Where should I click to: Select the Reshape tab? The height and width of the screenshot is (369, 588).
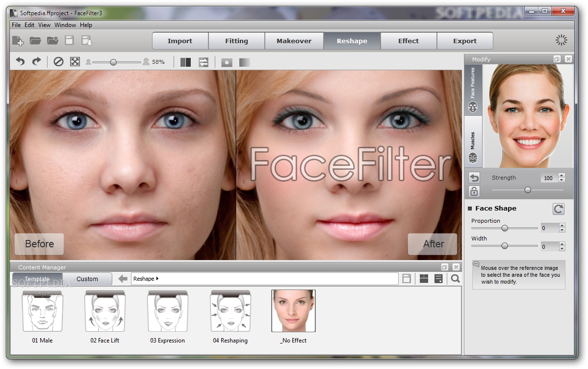[352, 41]
